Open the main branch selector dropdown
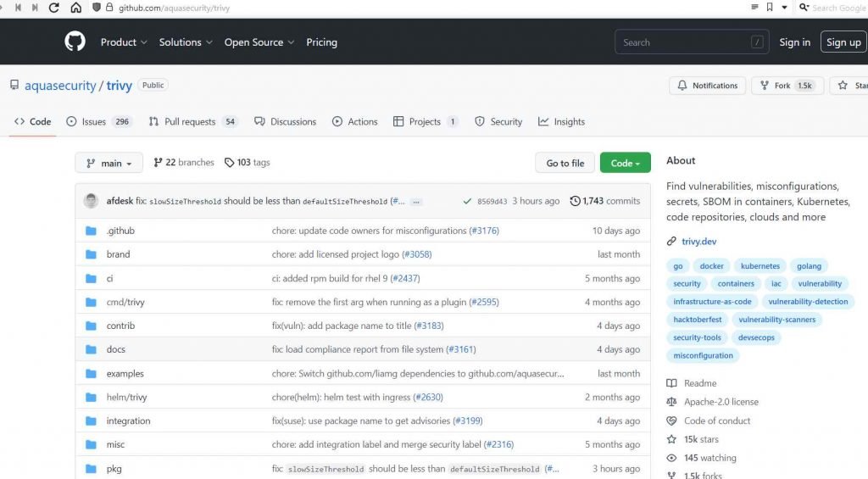Screen dimensions: 868x479 [x=109, y=163]
